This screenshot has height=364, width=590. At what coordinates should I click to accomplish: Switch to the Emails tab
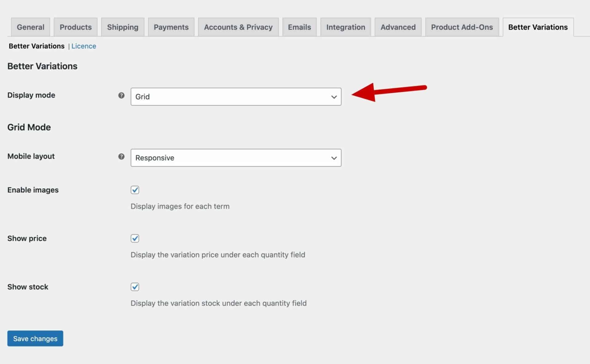(x=299, y=27)
